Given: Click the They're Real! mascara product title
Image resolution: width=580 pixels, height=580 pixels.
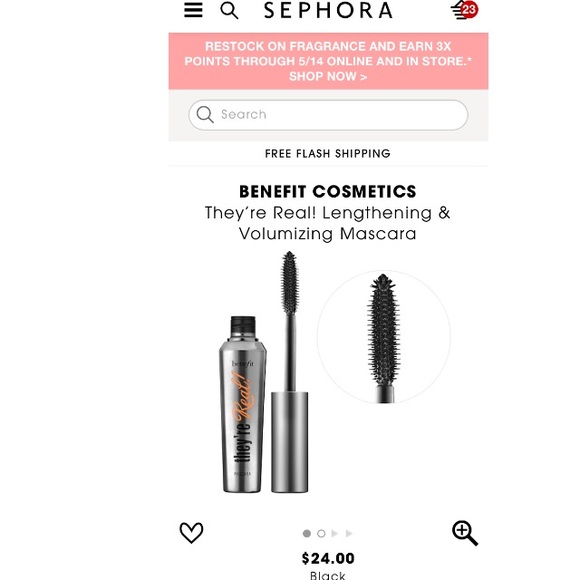Looking at the screenshot, I should click(328, 223).
